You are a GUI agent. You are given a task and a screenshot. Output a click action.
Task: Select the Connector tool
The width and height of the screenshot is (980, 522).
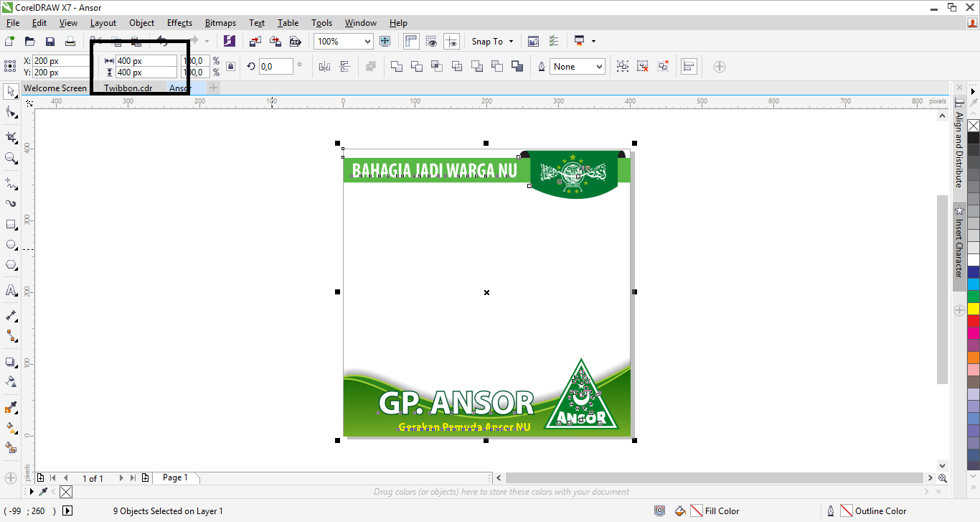pyautogui.click(x=11, y=335)
